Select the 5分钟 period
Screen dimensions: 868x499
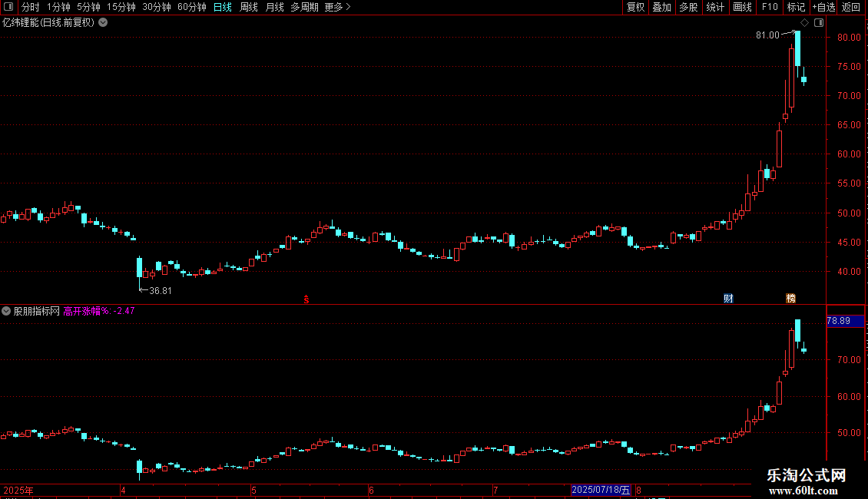[88, 7]
